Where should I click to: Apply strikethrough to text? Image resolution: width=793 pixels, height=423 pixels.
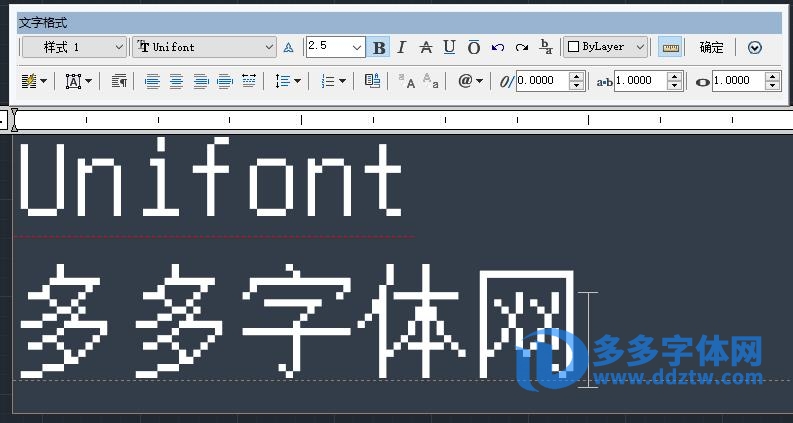point(426,47)
